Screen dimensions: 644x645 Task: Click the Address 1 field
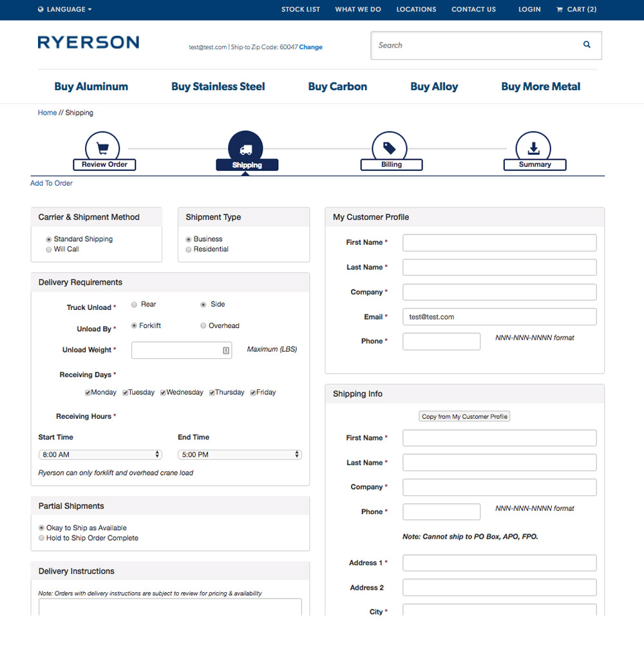(x=499, y=563)
